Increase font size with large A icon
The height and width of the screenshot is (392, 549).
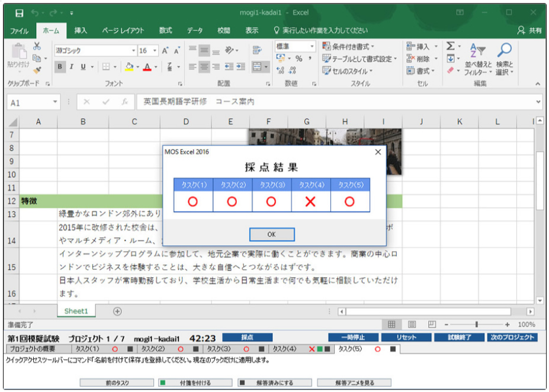(x=165, y=51)
